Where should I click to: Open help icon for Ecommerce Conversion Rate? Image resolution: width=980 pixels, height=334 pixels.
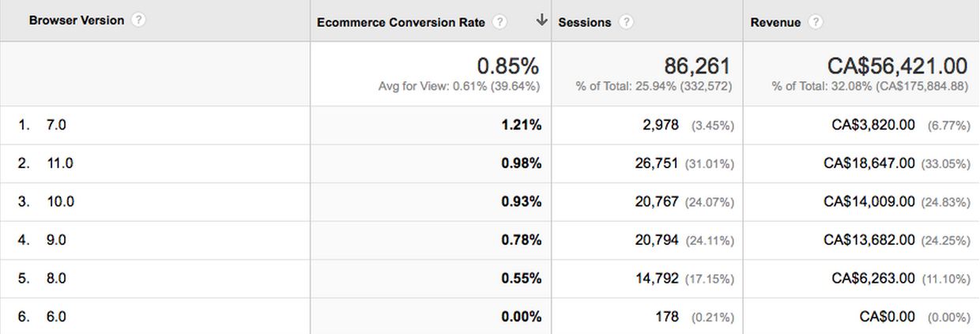coord(499,22)
